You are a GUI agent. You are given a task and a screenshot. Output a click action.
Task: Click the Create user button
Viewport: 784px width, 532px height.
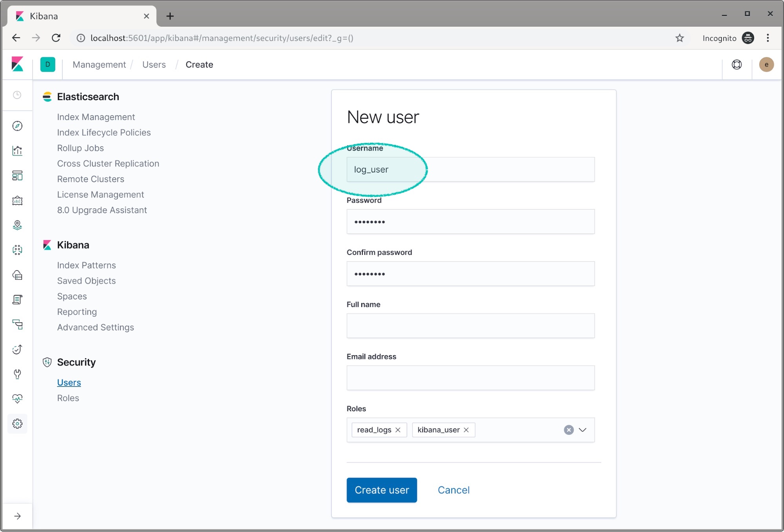381,490
